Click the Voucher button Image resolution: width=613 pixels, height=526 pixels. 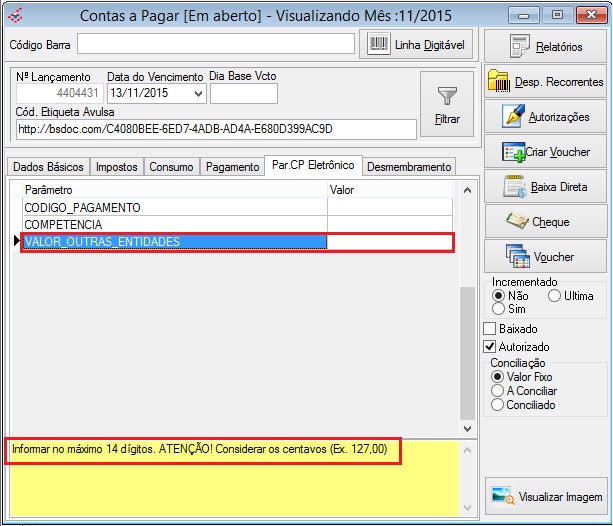point(545,256)
